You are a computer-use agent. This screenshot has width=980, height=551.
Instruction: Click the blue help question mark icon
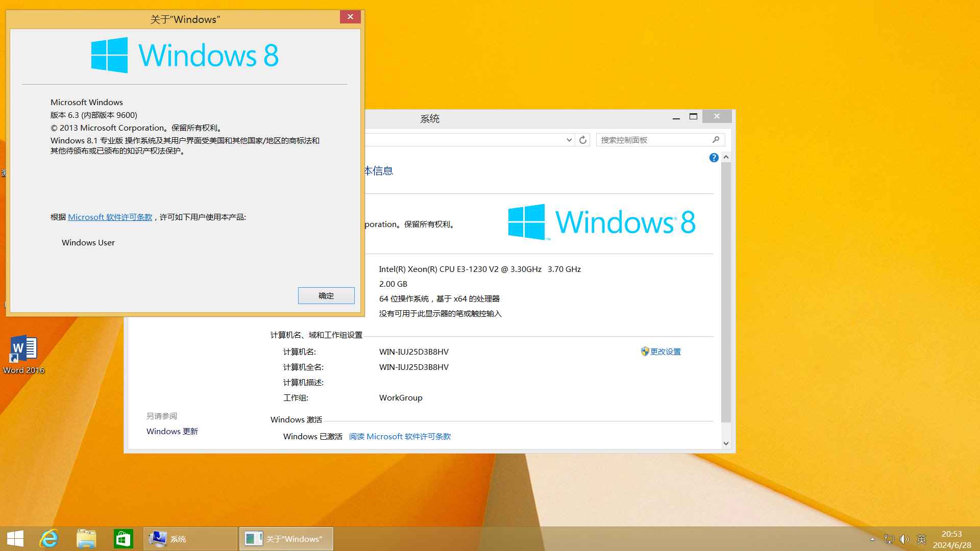coord(714,158)
